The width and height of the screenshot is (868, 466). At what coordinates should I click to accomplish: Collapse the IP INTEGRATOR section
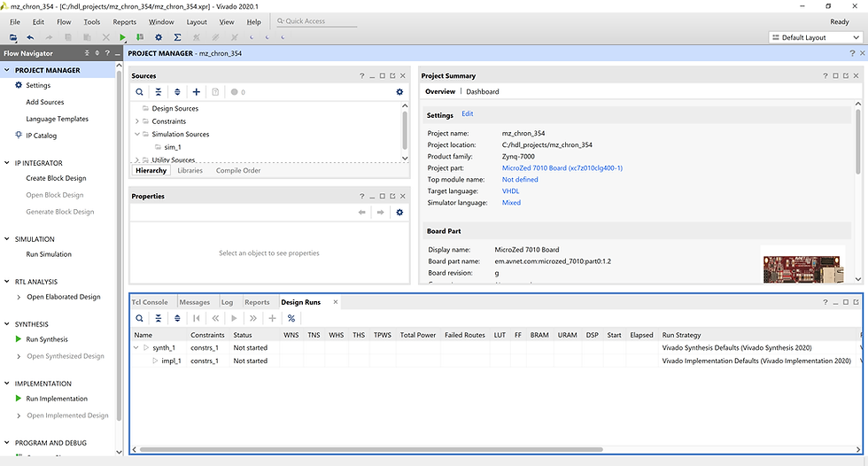point(7,163)
